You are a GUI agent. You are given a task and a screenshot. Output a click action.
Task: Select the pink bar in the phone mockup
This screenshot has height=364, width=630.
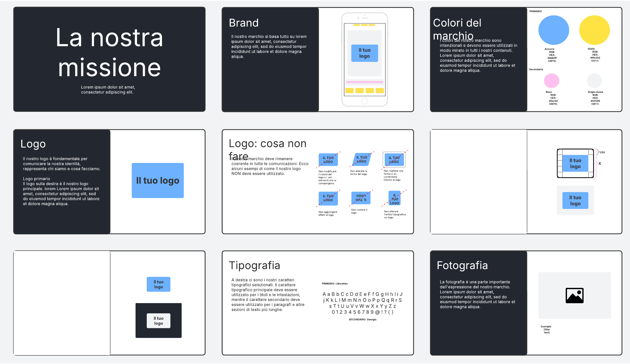364,82
